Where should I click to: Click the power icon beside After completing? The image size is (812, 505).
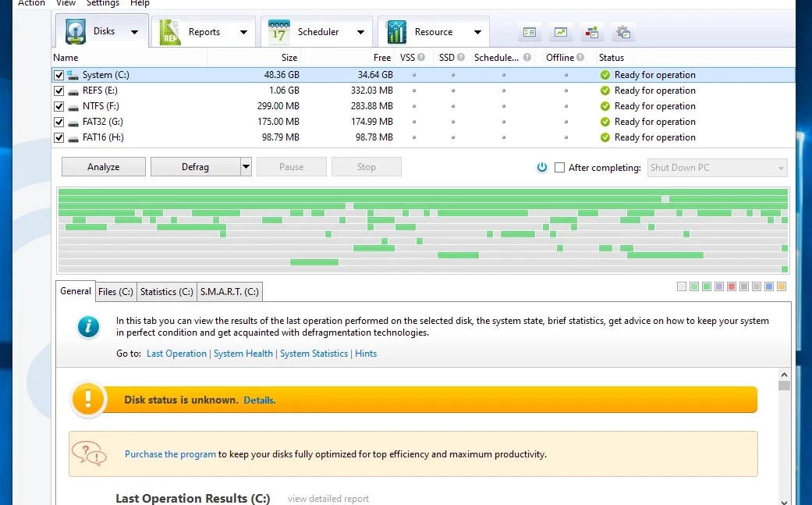[542, 167]
